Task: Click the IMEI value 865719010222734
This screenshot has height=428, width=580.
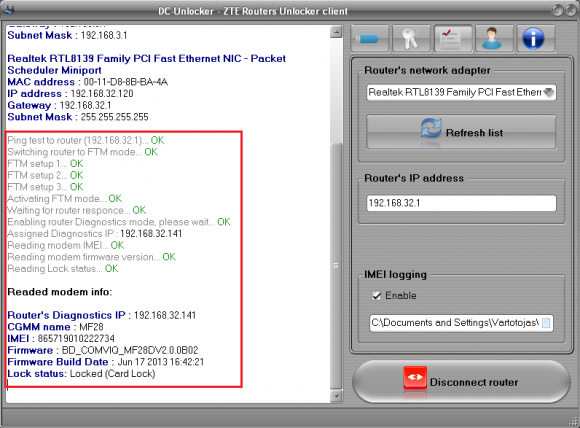Action: click(x=76, y=338)
